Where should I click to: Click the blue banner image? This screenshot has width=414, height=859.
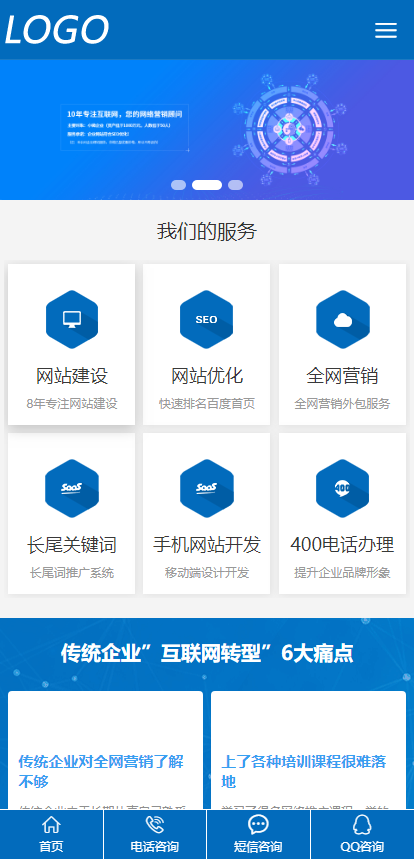click(x=207, y=129)
